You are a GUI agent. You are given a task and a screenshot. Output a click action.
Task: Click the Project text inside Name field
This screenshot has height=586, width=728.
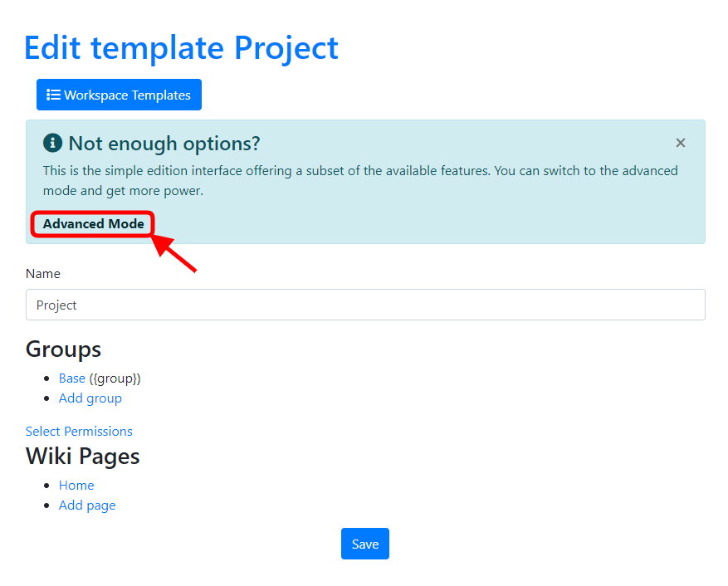[x=56, y=305]
